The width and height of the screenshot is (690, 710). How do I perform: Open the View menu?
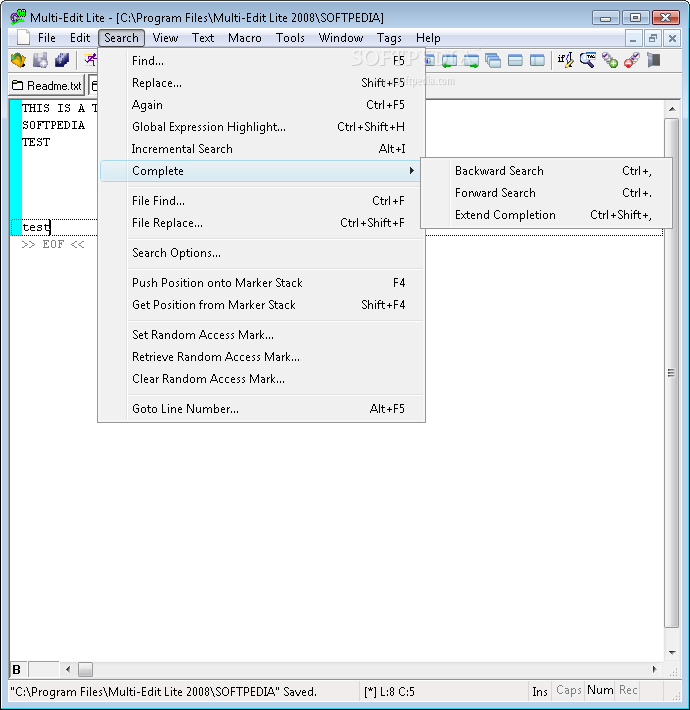pyautogui.click(x=165, y=38)
